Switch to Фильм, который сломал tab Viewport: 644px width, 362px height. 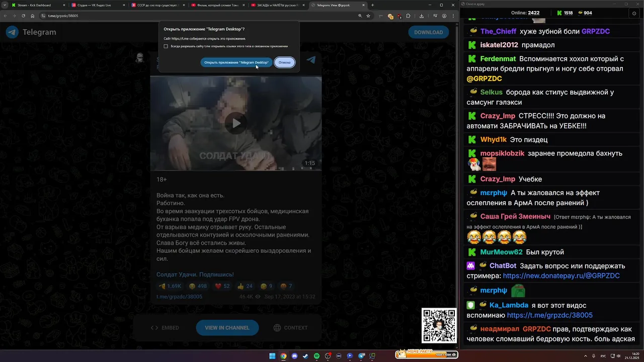click(217, 5)
